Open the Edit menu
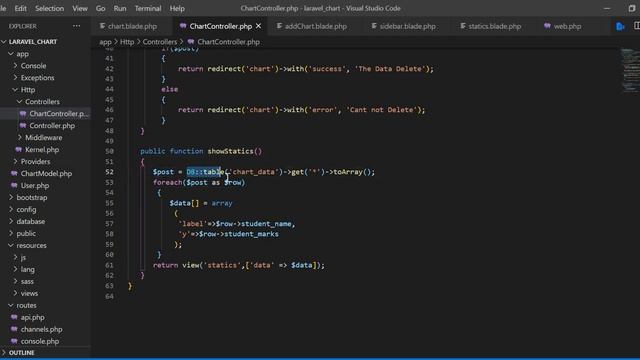 coord(20,8)
